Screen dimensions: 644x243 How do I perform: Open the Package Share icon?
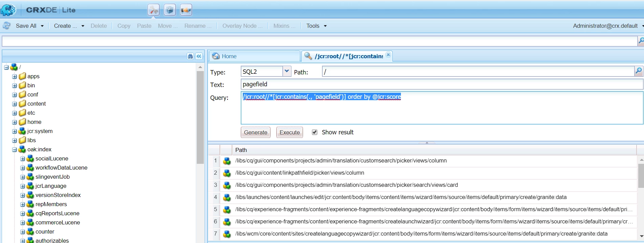click(x=186, y=10)
